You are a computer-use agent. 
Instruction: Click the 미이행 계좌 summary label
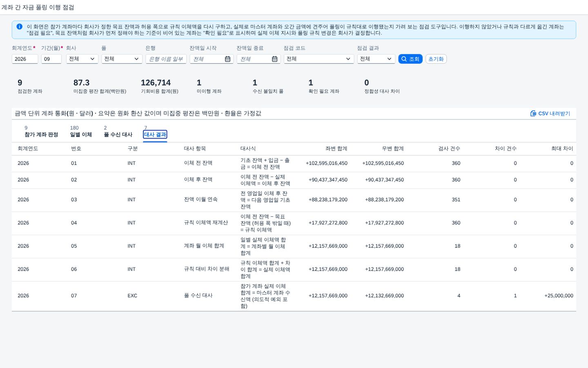(209, 91)
